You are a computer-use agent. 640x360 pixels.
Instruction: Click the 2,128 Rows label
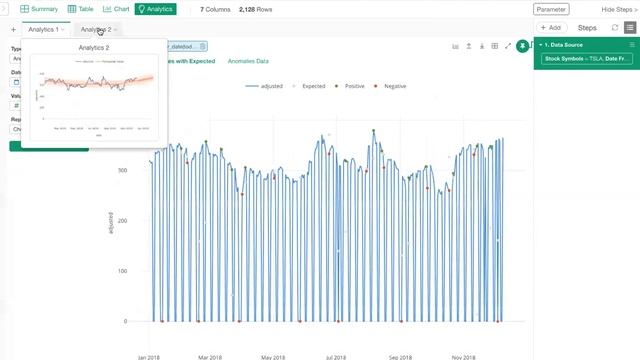tap(256, 9)
